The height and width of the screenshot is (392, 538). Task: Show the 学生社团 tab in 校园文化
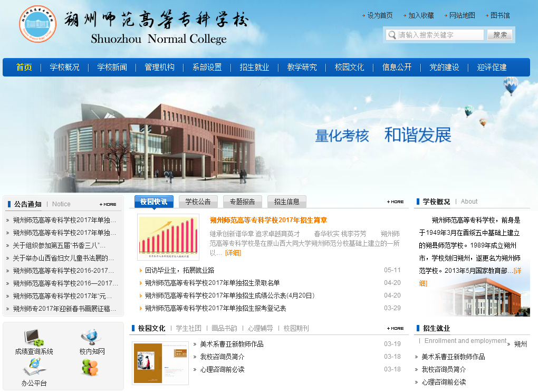(188, 328)
